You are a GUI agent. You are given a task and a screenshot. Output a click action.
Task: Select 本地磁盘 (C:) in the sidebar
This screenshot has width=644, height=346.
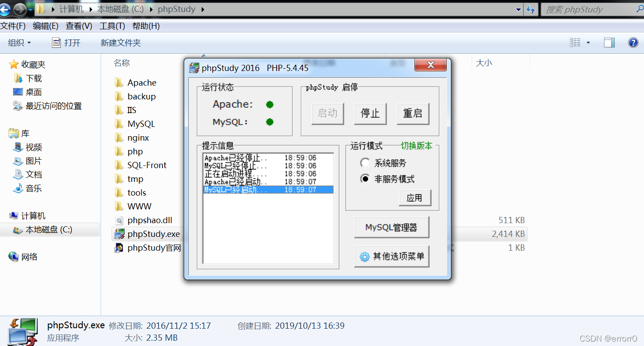tap(49, 230)
